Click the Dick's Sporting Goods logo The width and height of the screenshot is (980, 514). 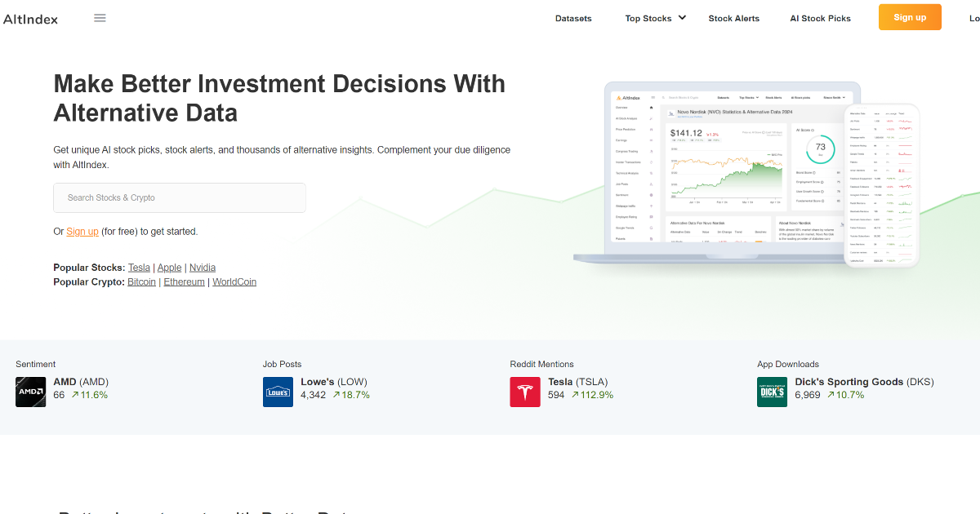pos(772,392)
